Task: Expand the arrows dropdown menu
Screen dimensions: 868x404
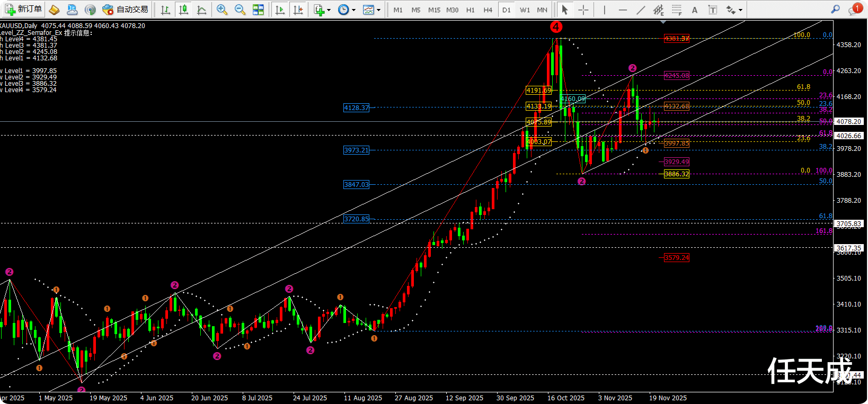Action: pos(740,10)
